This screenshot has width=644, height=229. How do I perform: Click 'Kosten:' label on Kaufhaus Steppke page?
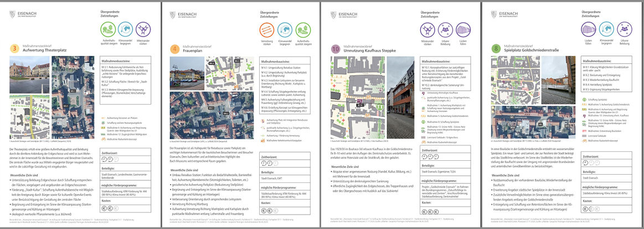point(427,202)
